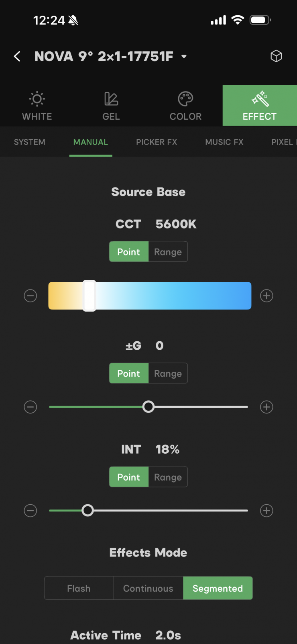
Task: Switch INT to Range mode
Action: pos(168,477)
